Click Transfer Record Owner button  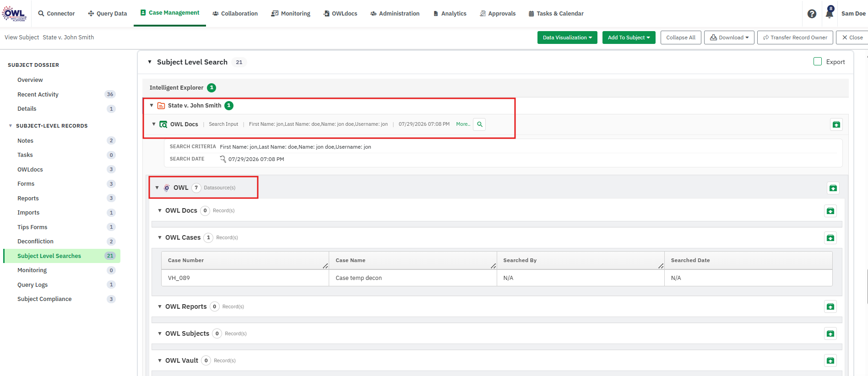click(x=795, y=38)
